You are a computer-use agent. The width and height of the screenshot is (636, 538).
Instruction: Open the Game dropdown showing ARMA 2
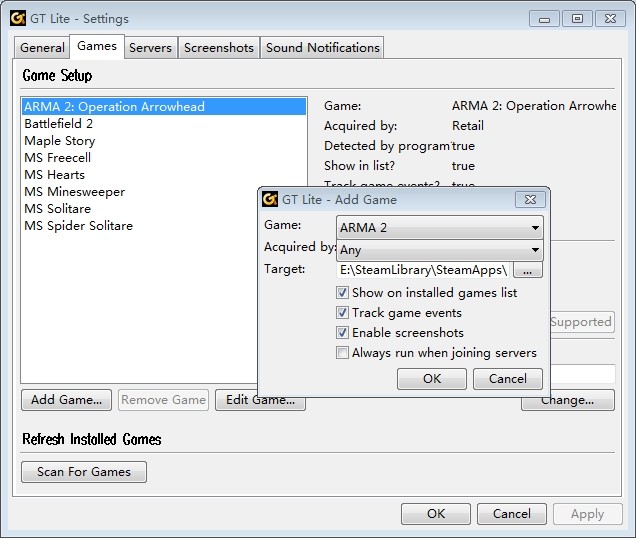440,228
